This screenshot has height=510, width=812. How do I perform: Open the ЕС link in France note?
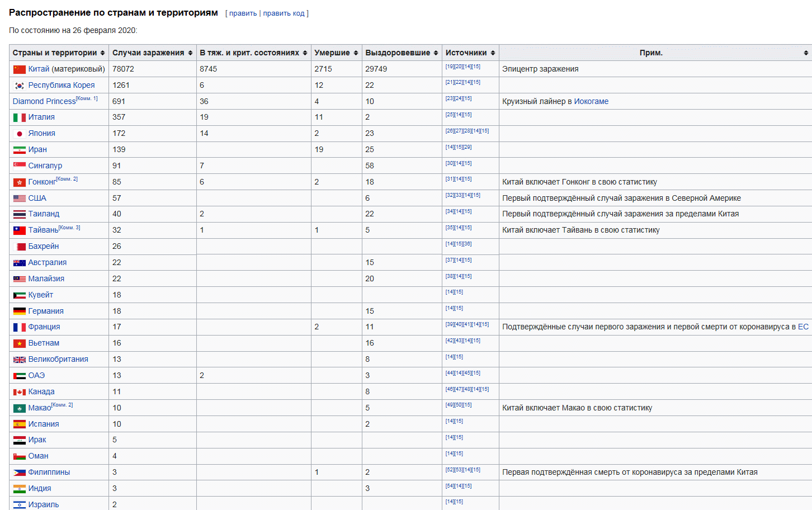coord(803,327)
